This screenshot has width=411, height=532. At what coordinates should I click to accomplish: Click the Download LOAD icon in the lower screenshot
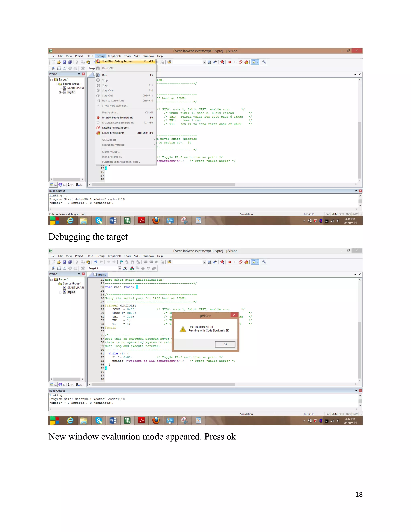point(83,268)
